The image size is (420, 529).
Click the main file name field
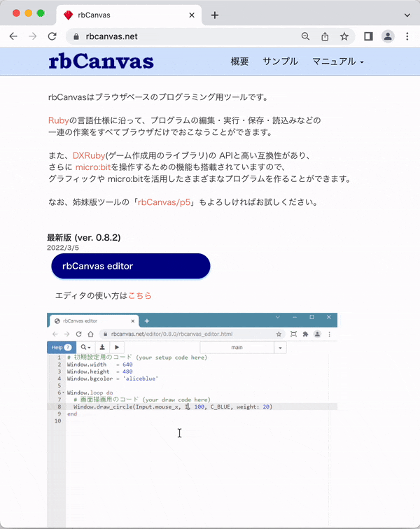pos(237,348)
